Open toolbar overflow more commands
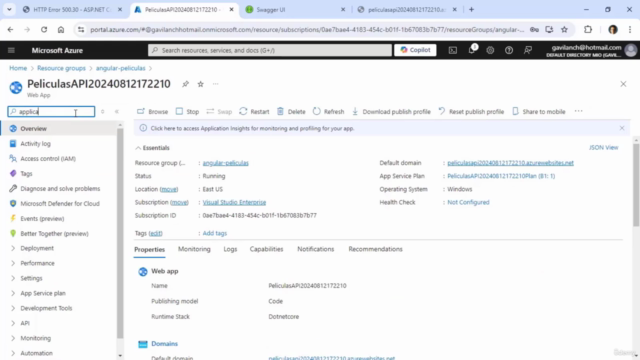This screenshot has width=640, height=360. click(x=578, y=111)
